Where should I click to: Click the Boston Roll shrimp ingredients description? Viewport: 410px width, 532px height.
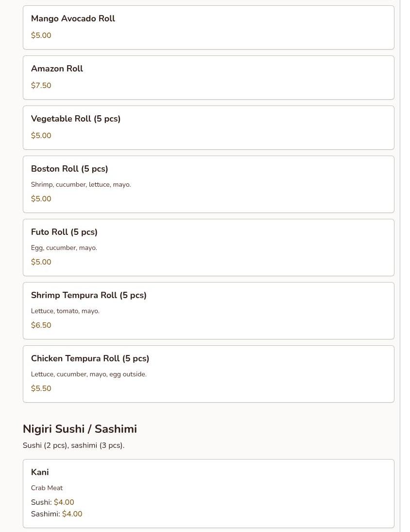(x=81, y=185)
